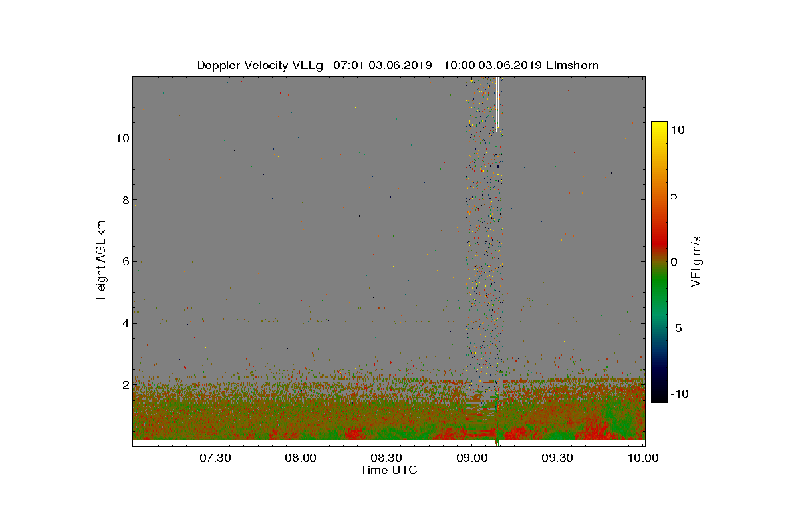798x532 pixels.
Task: Click the black bottom of the colorbar
Action: coord(659,397)
